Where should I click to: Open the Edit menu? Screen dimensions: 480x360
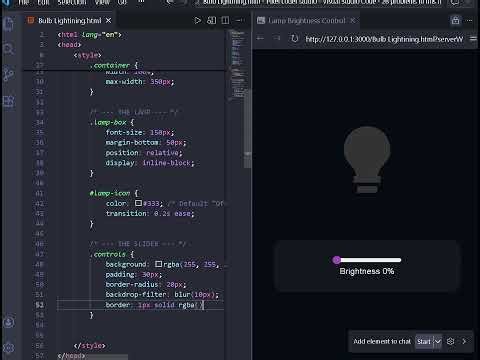point(43,3)
